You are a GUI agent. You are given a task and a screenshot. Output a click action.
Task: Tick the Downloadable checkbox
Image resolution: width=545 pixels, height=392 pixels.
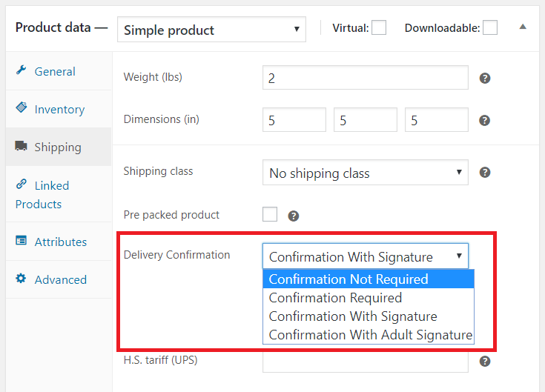click(x=490, y=28)
